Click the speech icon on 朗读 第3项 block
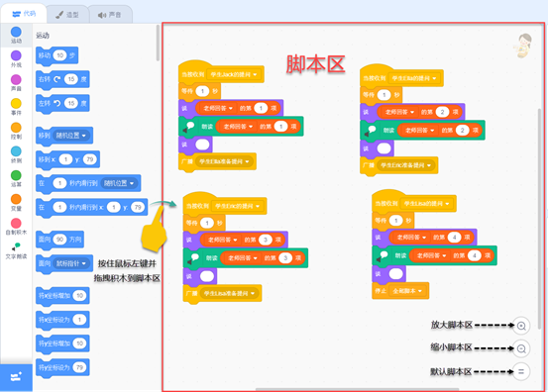The width and height of the screenshot is (548, 392). 193,258
